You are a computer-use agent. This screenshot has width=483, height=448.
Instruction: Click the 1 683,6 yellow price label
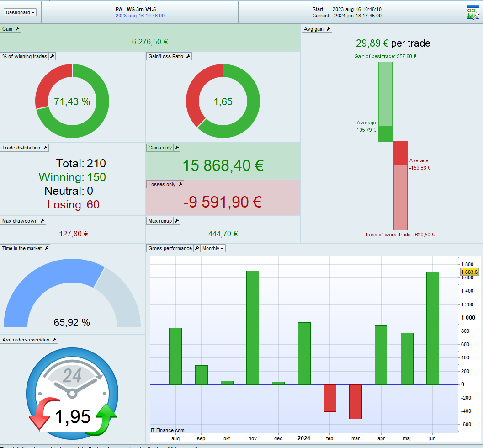pos(469,272)
